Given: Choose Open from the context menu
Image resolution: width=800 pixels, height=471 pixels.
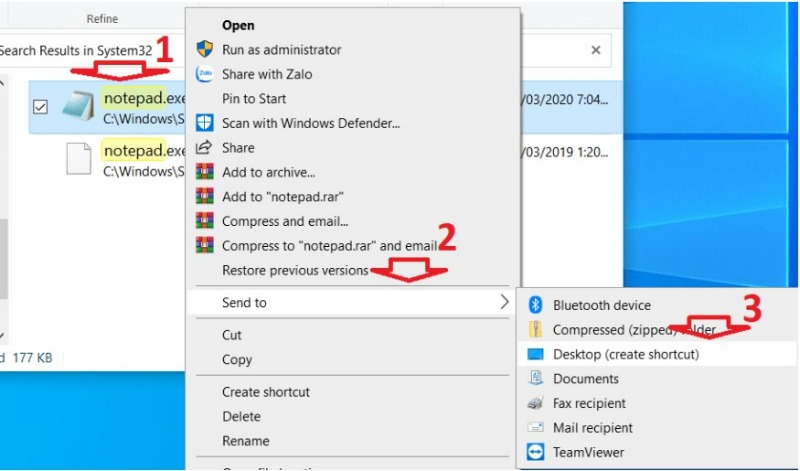Looking at the screenshot, I should [238, 25].
